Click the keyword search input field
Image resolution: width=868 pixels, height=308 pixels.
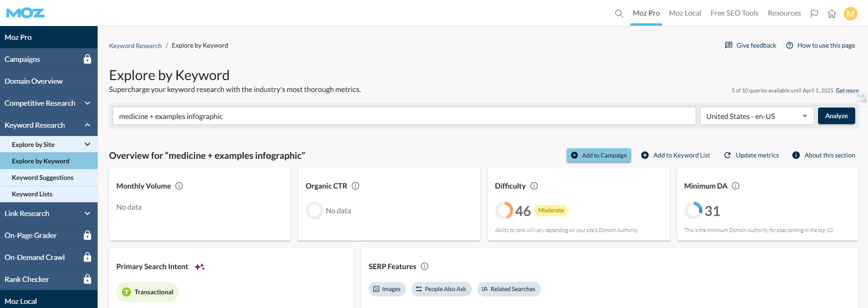[x=404, y=116]
